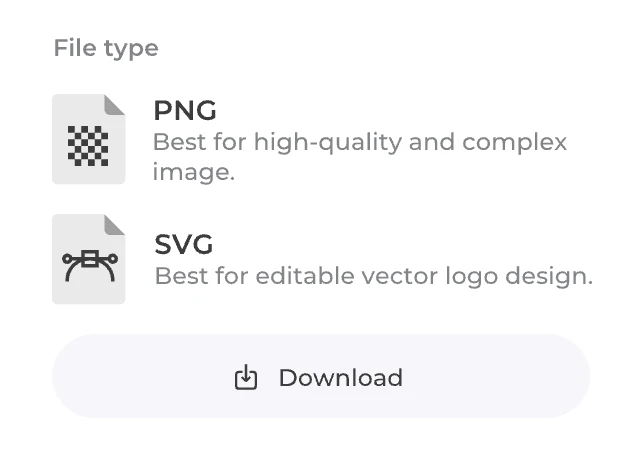Click the gray PNG document thumbnail background
Screen dimensions: 640x468
[x=64, y=168]
